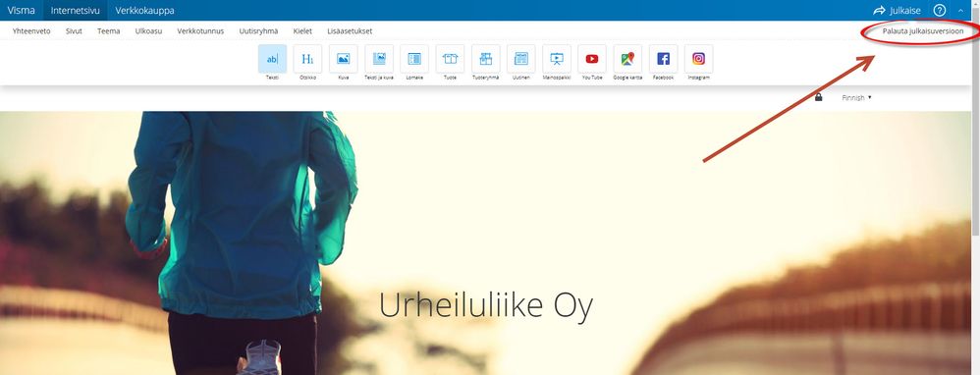
Task: Open the Uutisryhmä menu
Action: [259, 30]
